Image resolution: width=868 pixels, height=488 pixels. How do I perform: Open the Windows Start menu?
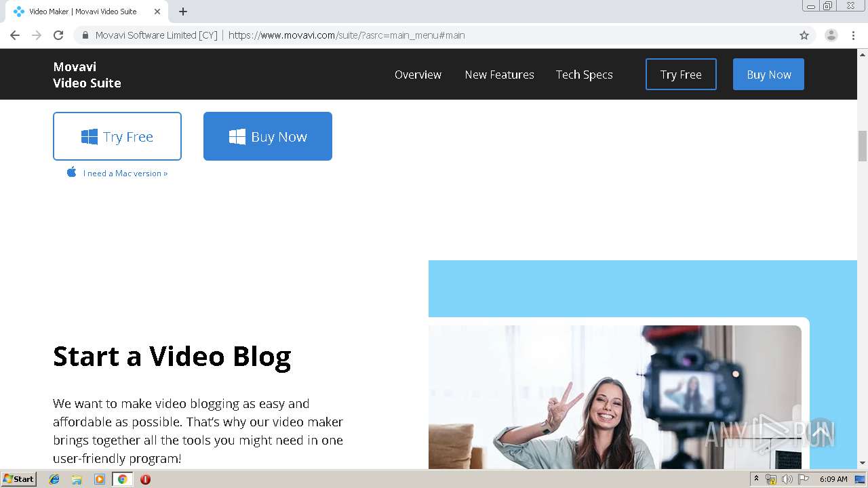(x=19, y=479)
